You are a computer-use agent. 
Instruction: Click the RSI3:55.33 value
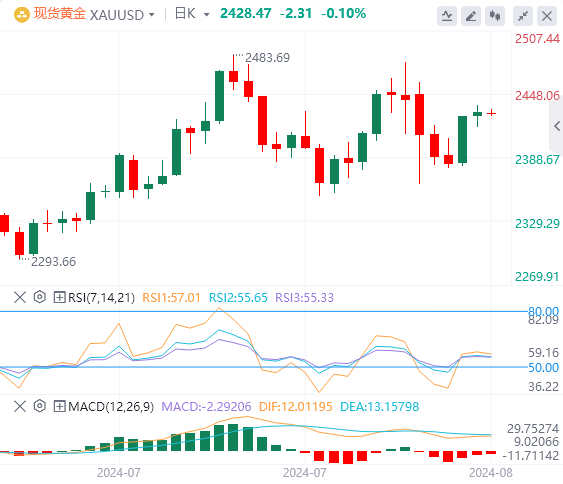(304, 298)
